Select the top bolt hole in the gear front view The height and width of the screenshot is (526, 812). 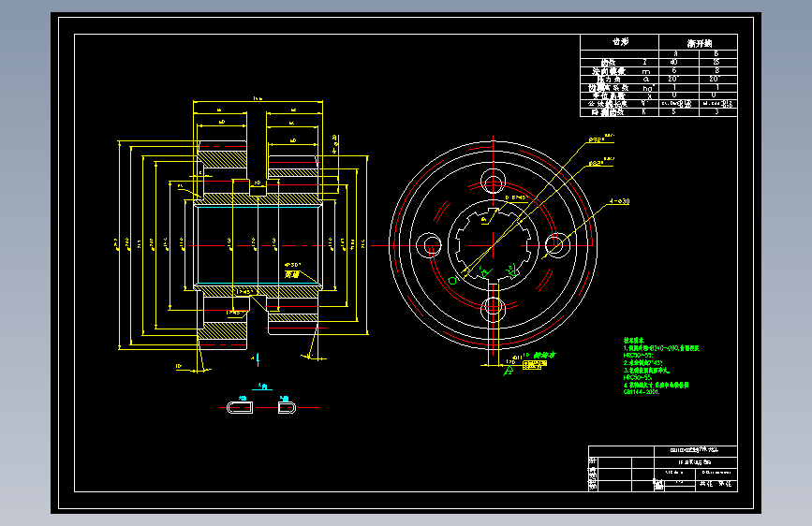click(x=493, y=182)
